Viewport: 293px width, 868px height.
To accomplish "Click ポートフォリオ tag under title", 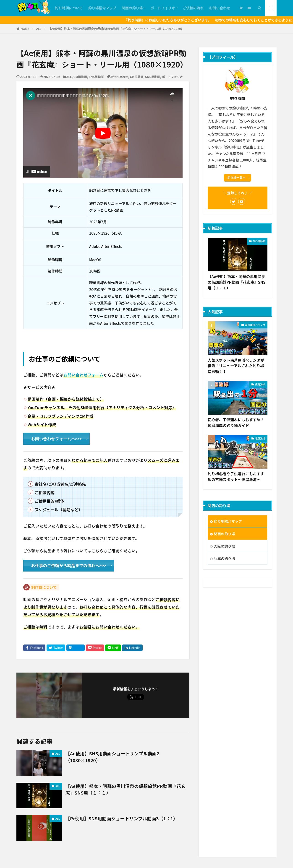I will [172, 77].
